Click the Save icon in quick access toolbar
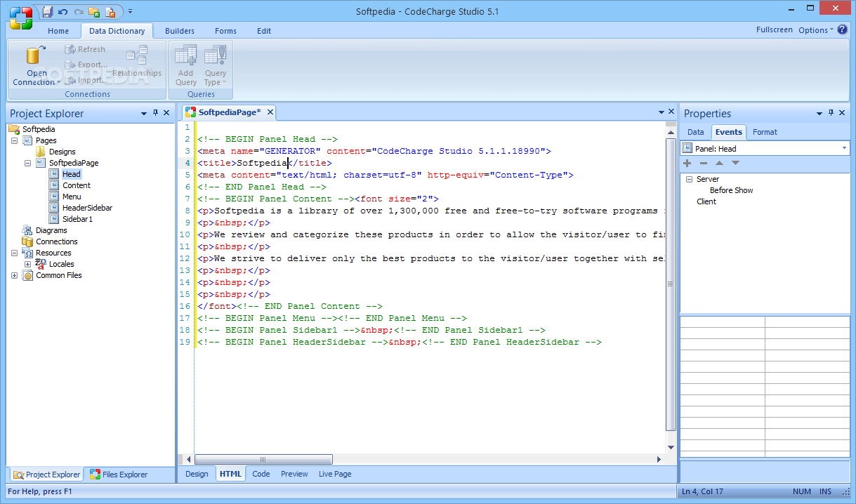 (x=48, y=11)
